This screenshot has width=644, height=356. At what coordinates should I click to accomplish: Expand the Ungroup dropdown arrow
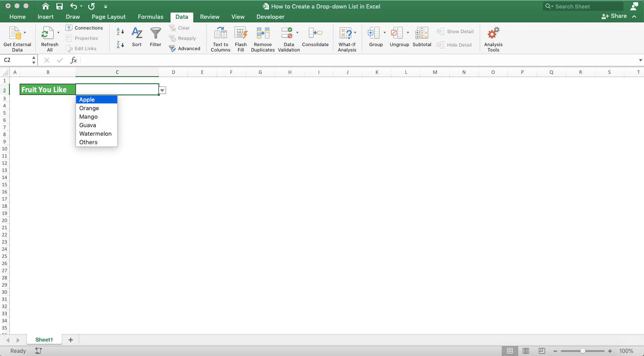click(408, 33)
